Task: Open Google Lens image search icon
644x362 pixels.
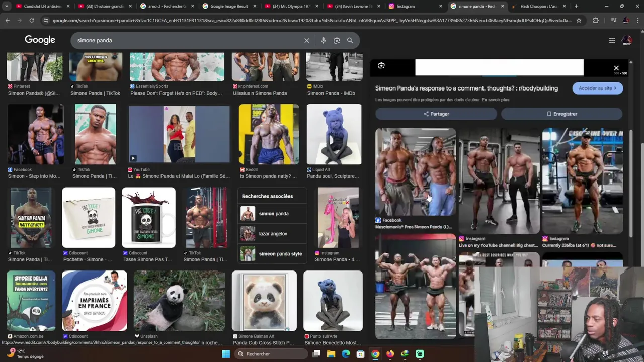Action: click(x=337, y=40)
